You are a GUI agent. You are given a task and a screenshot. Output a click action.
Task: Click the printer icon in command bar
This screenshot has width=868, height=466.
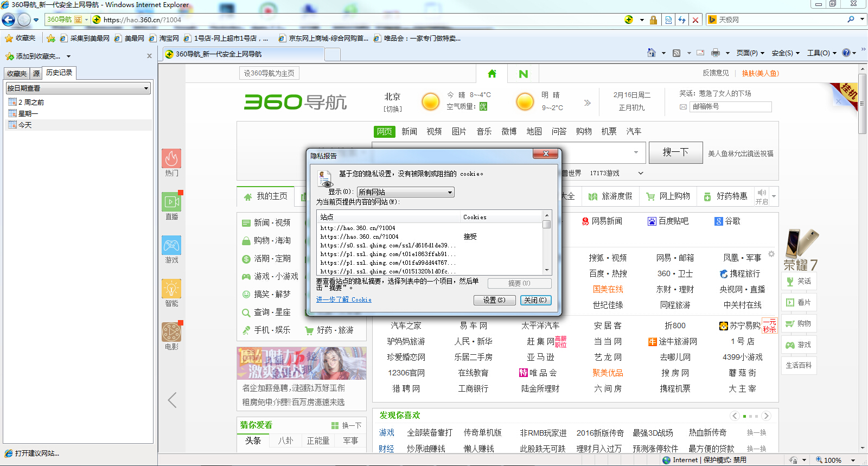tap(716, 53)
